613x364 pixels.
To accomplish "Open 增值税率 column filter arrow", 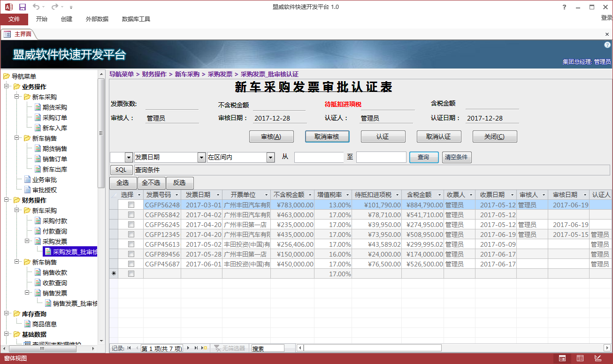I will (347, 195).
